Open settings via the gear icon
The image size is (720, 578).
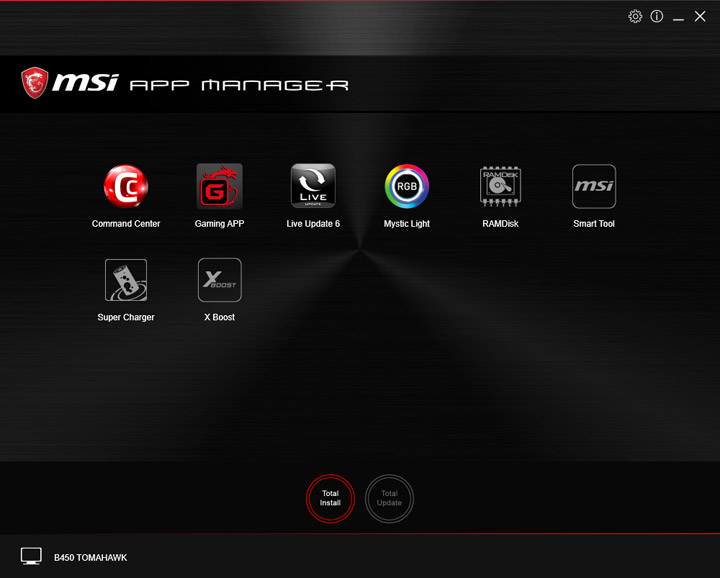coord(635,17)
